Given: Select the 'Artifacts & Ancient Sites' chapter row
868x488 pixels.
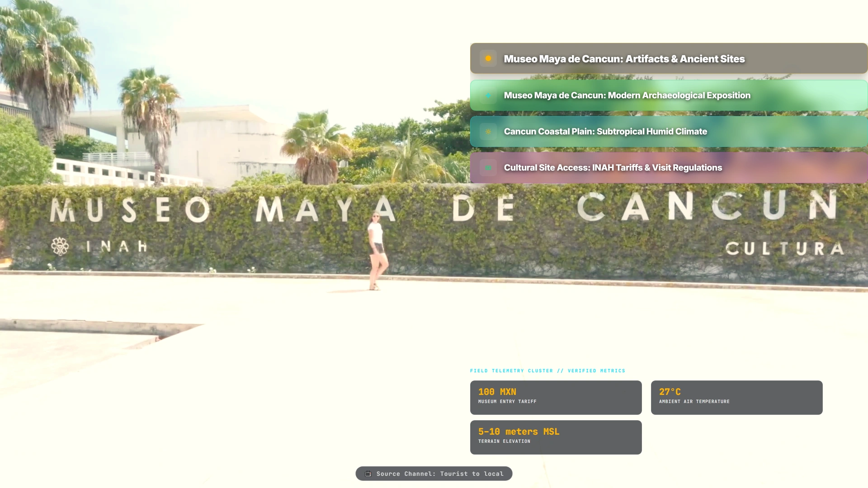Looking at the screenshot, I should coord(669,58).
